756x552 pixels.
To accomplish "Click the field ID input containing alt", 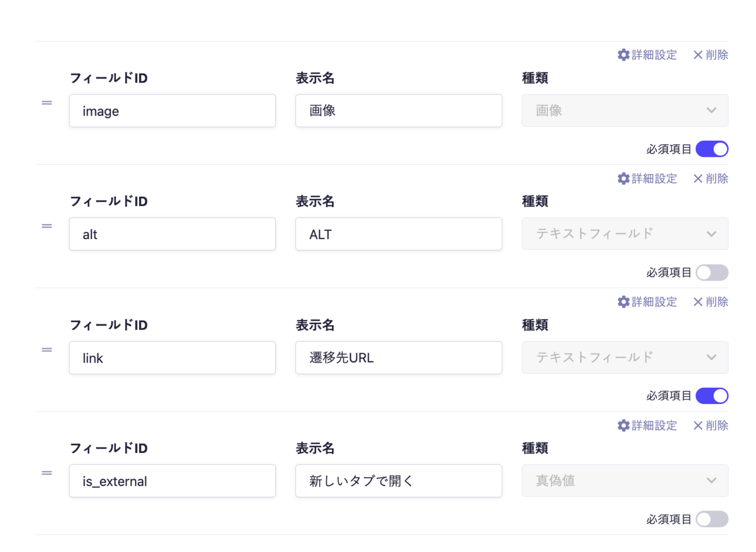I will tap(172, 234).
